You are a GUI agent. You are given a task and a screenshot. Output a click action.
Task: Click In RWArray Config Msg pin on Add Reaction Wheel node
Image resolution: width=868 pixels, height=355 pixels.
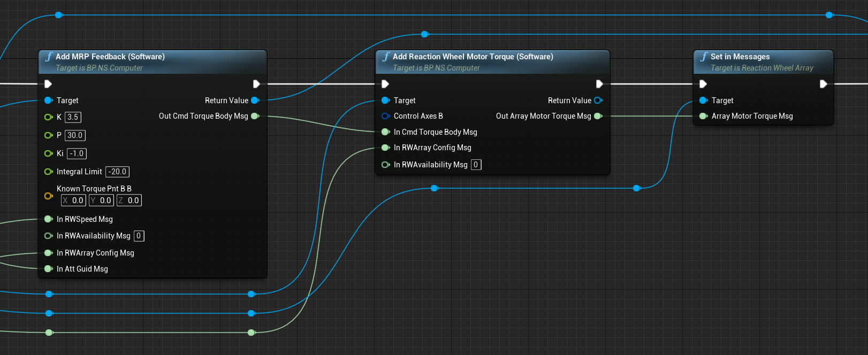pos(385,148)
